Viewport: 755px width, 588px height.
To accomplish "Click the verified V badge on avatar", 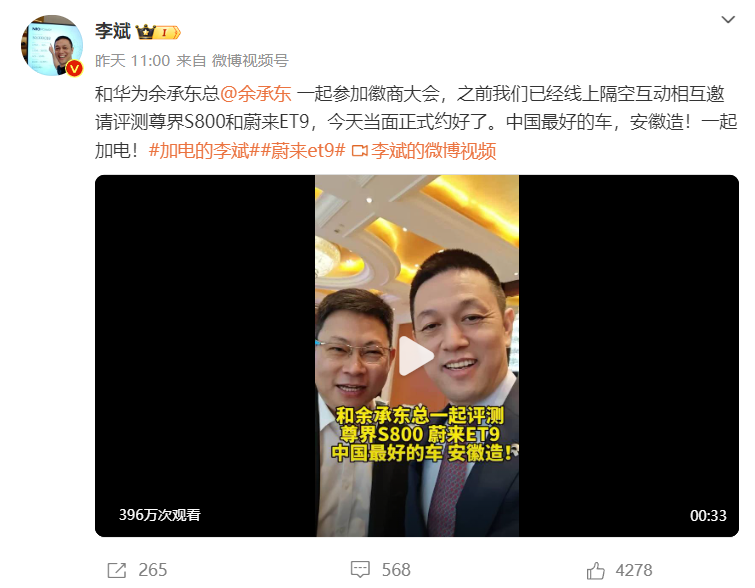I will click(x=74, y=69).
